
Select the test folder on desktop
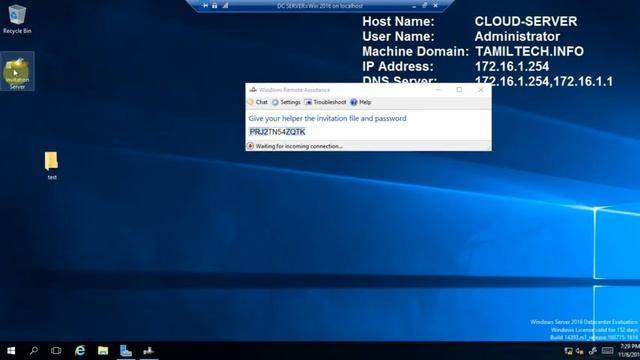51,165
